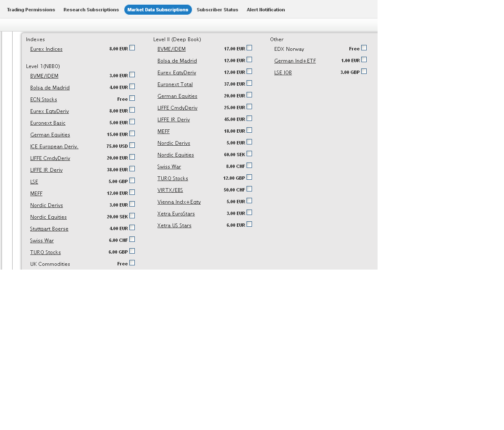The height and width of the screenshot is (430, 504).
Task: Open the Subscriber Status tab
Action: pos(218,10)
